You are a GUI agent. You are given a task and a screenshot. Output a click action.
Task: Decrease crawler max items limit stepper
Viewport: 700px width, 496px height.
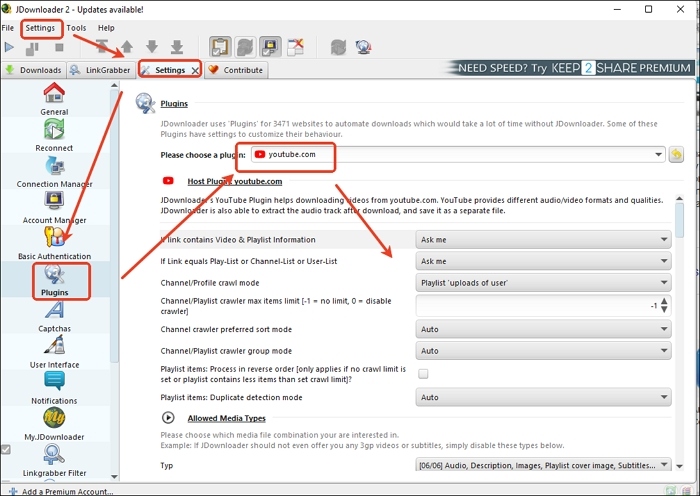pyautogui.click(x=664, y=309)
